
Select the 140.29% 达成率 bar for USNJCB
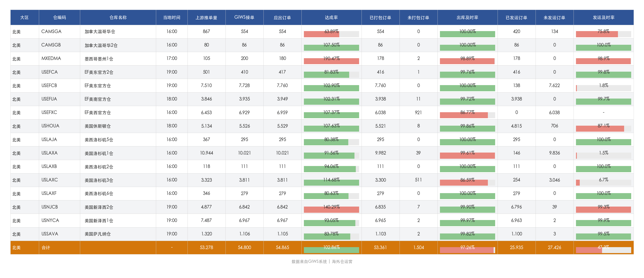[331, 210]
